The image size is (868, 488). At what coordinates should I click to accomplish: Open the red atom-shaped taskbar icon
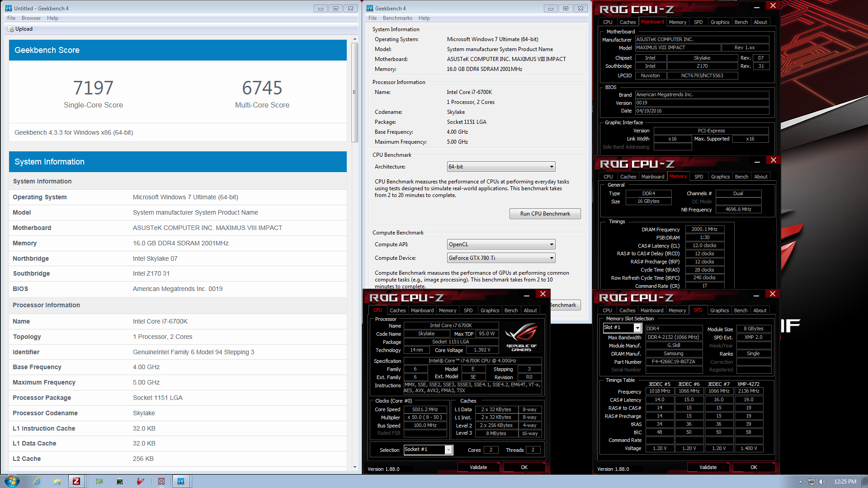[161, 481]
